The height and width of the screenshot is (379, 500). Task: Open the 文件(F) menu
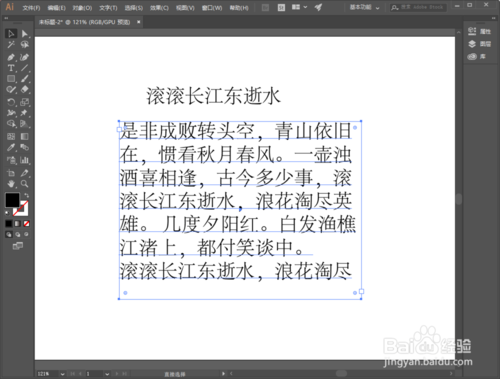tap(31, 8)
